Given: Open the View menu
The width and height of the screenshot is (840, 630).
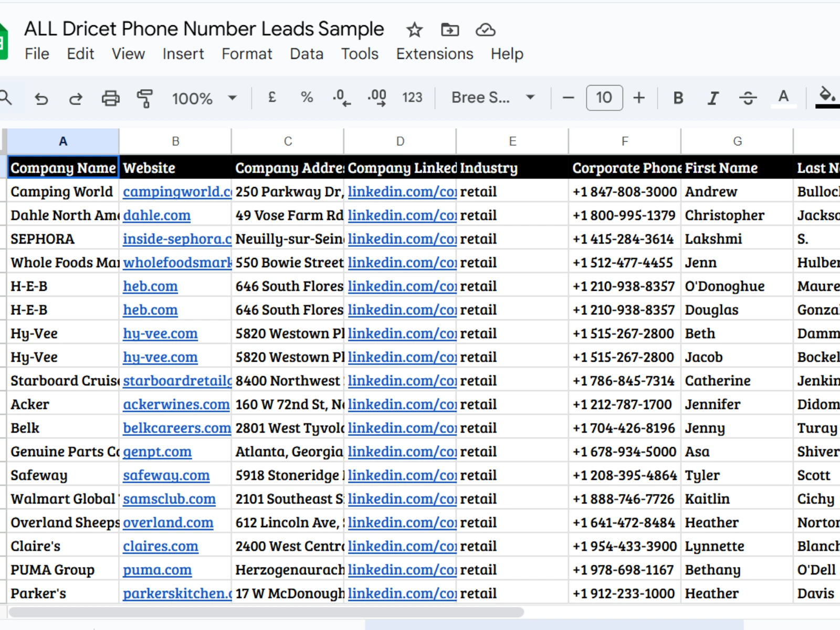Looking at the screenshot, I should [128, 54].
